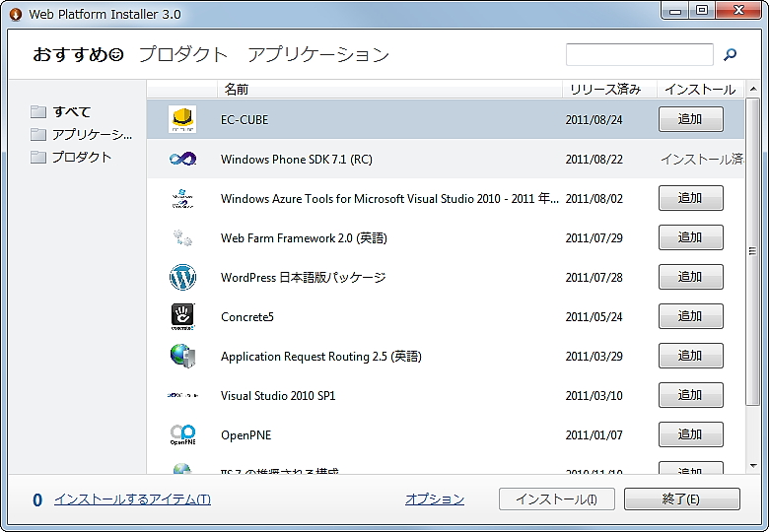Click release date 2011/07/29
The image size is (769, 532).
click(x=594, y=238)
